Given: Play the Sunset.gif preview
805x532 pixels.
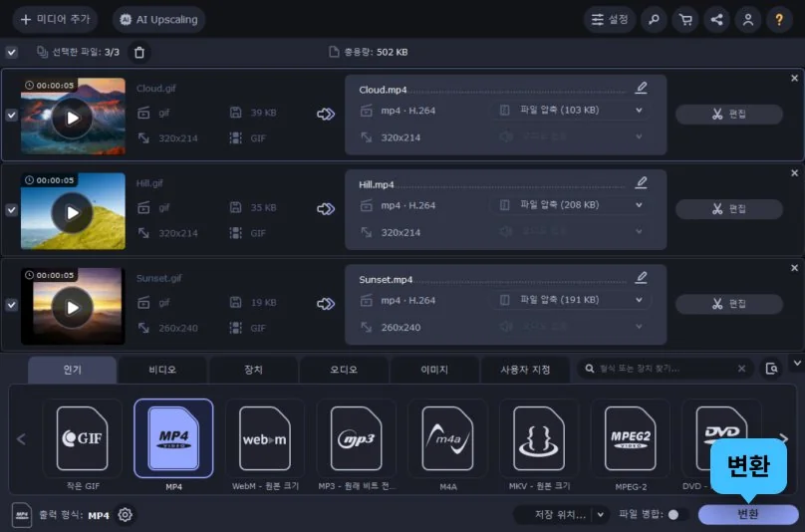Looking at the screenshot, I should tap(73, 308).
